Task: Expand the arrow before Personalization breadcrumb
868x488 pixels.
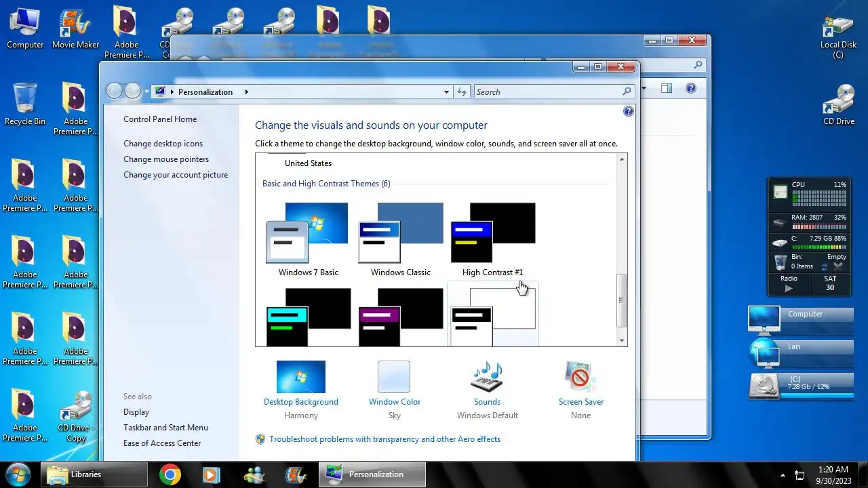Action: point(172,92)
